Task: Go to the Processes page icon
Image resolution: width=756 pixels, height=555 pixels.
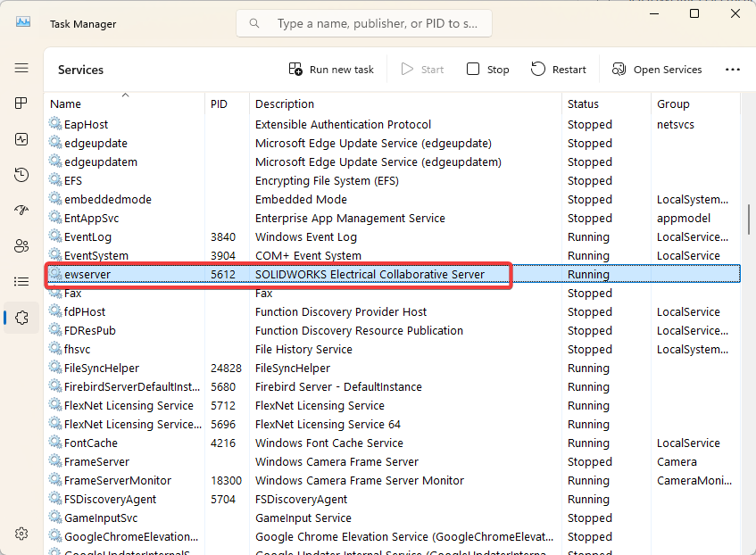Action: (21, 104)
